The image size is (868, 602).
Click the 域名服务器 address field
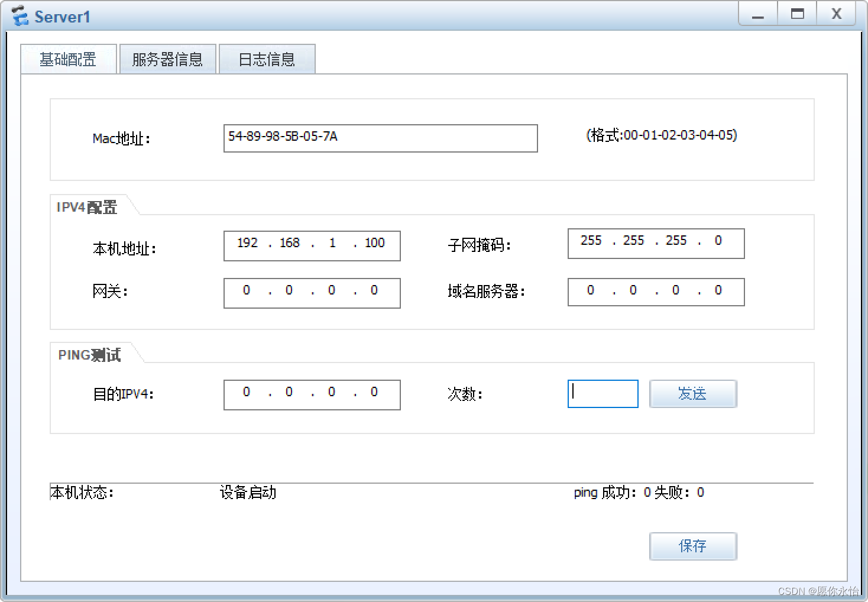coord(655,292)
